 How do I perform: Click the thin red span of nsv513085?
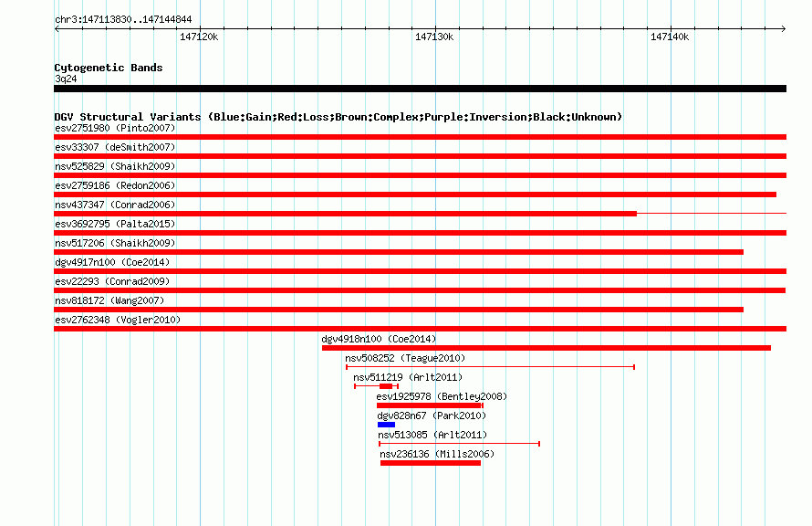click(459, 444)
